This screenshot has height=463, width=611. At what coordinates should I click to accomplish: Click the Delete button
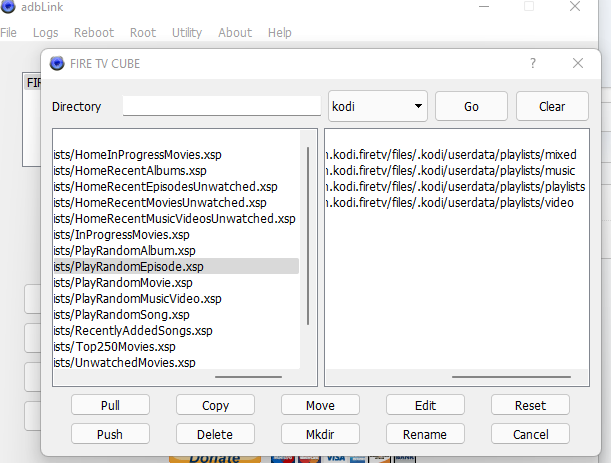(215, 434)
